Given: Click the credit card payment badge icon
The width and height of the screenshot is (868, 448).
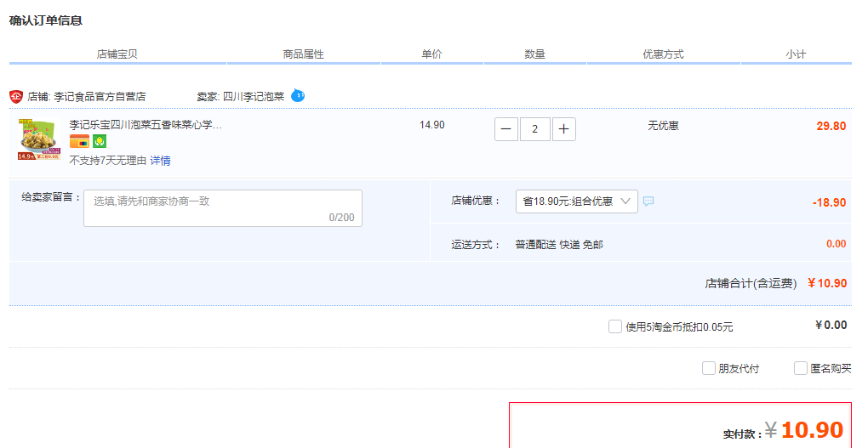Looking at the screenshot, I should (79, 142).
